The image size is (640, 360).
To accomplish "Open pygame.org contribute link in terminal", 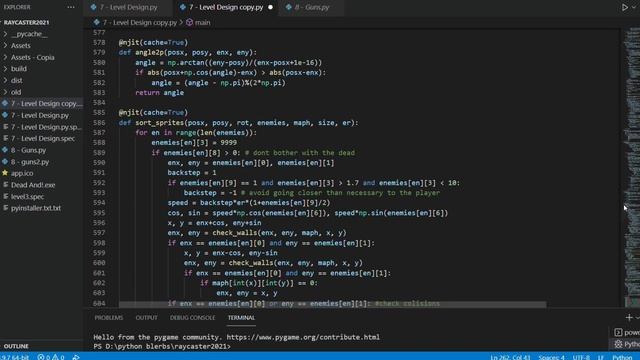I will (303, 337).
